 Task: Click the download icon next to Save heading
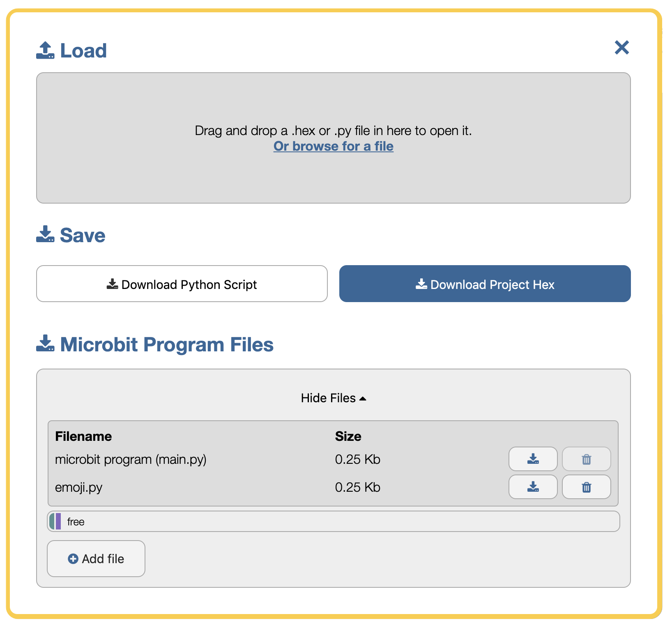click(45, 234)
